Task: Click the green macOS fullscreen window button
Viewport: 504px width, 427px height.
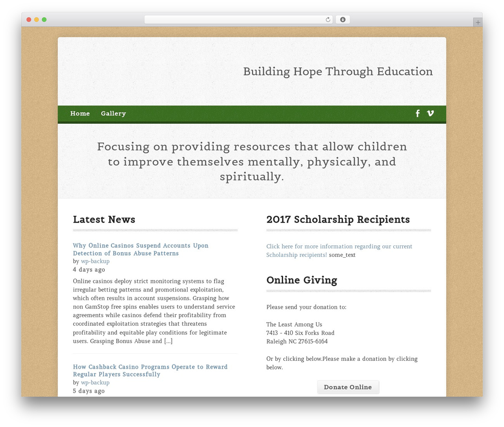Action: (44, 20)
